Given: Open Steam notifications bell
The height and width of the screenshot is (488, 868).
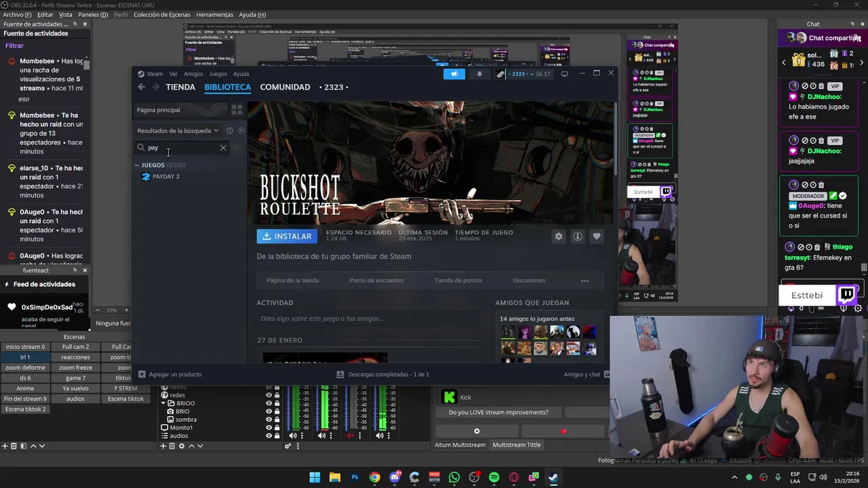Looking at the screenshot, I should pyautogui.click(x=479, y=74).
